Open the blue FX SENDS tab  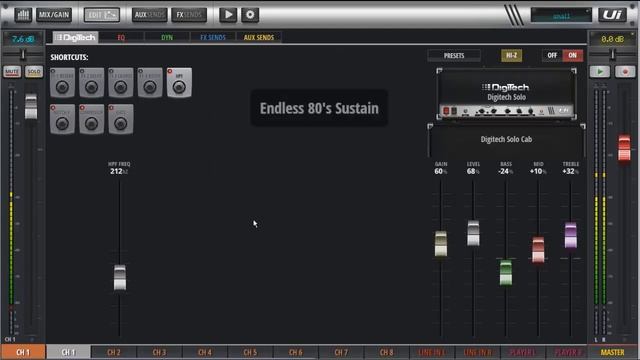coord(213,38)
